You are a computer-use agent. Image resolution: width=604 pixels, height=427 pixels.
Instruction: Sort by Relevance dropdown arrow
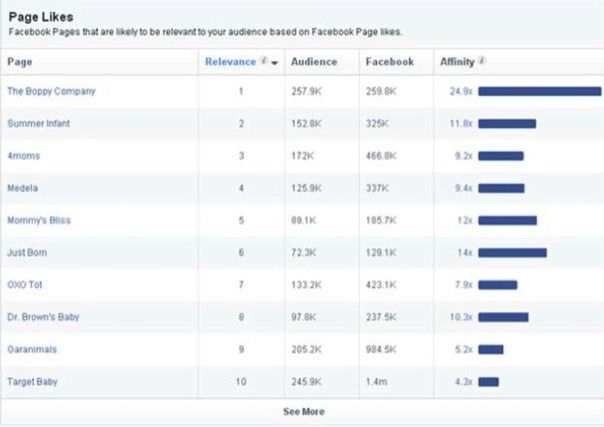coord(274,62)
